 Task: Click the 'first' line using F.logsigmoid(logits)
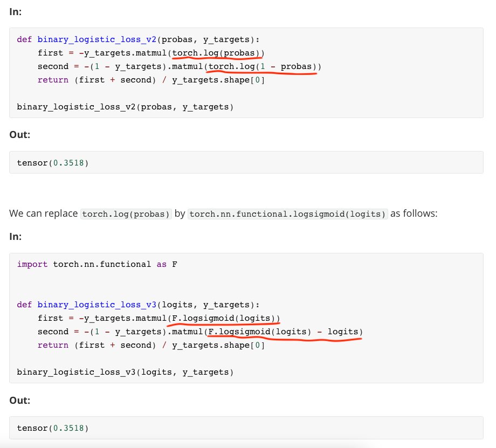click(x=159, y=318)
